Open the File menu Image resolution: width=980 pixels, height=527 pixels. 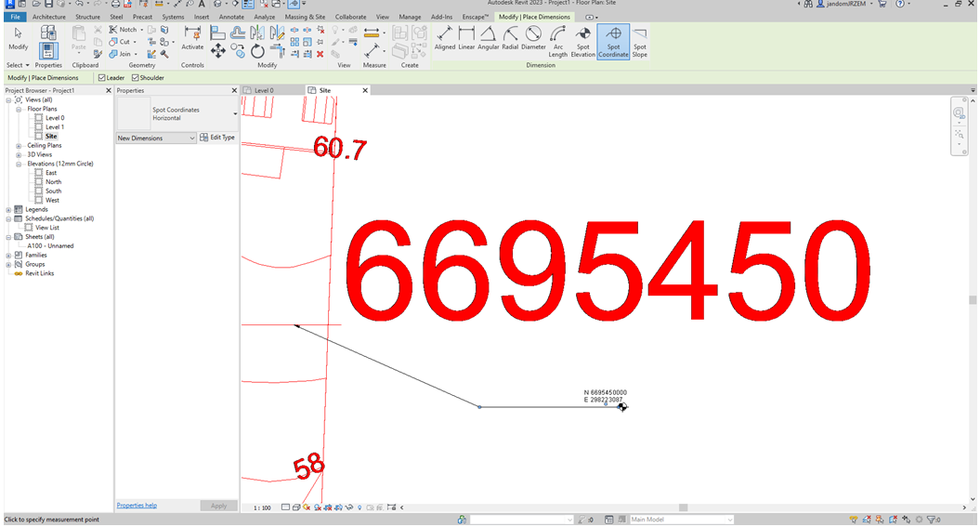pyautogui.click(x=15, y=17)
